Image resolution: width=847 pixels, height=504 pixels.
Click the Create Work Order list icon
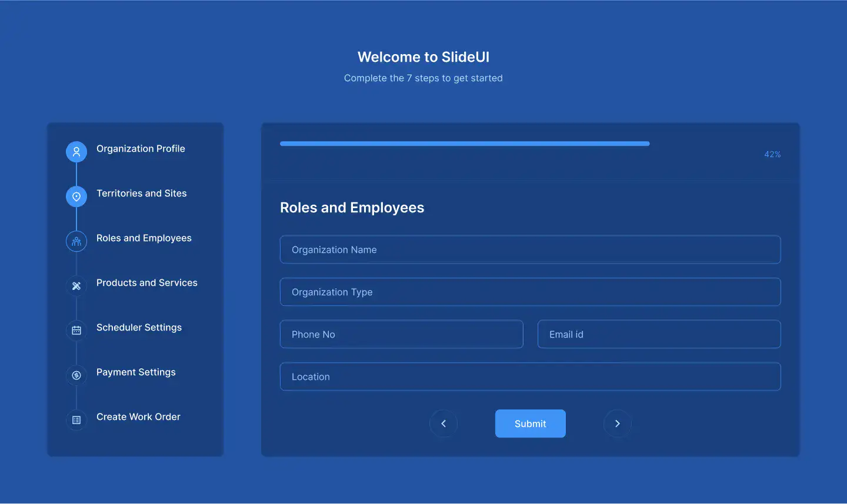pos(76,420)
